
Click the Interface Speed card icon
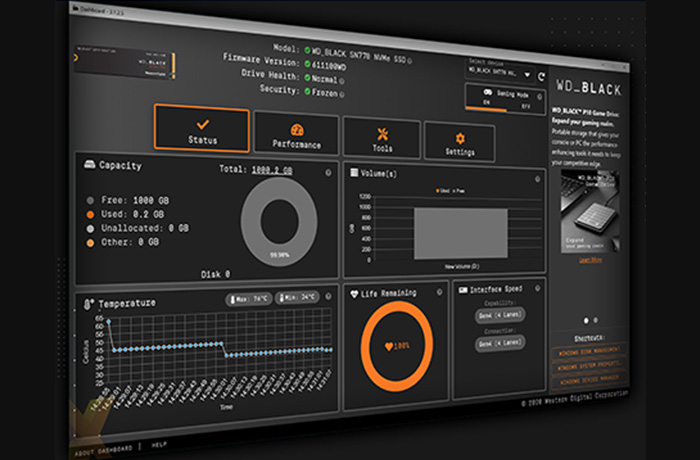click(463, 291)
